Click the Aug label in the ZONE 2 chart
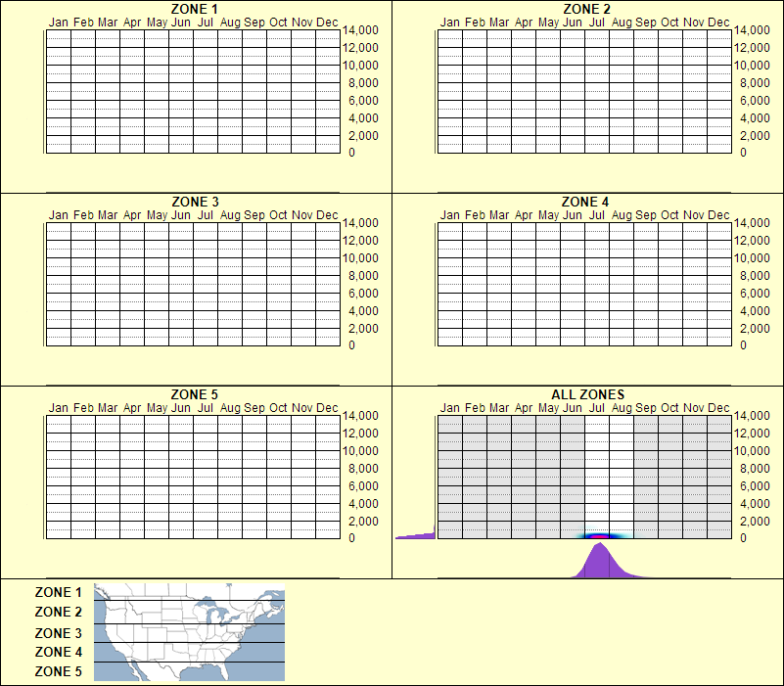The width and height of the screenshot is (784, 686). click(622, 22)
